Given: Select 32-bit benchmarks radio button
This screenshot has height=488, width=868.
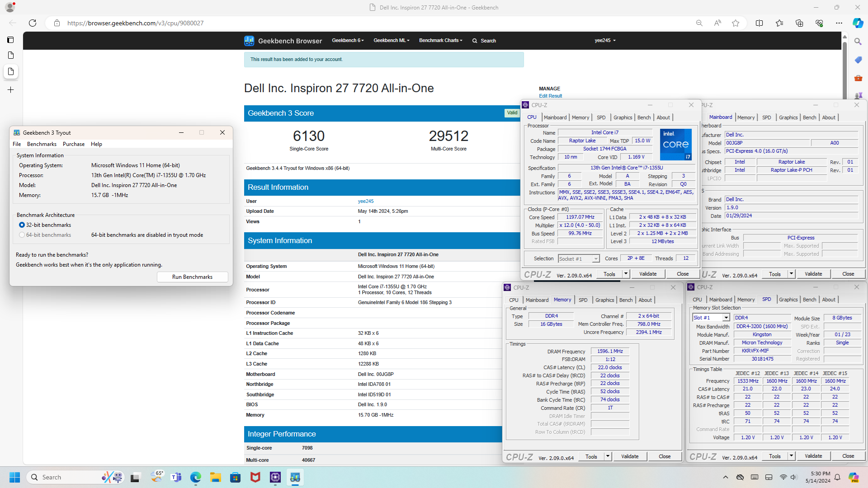Looking at the screenshot, I should 22,225.
